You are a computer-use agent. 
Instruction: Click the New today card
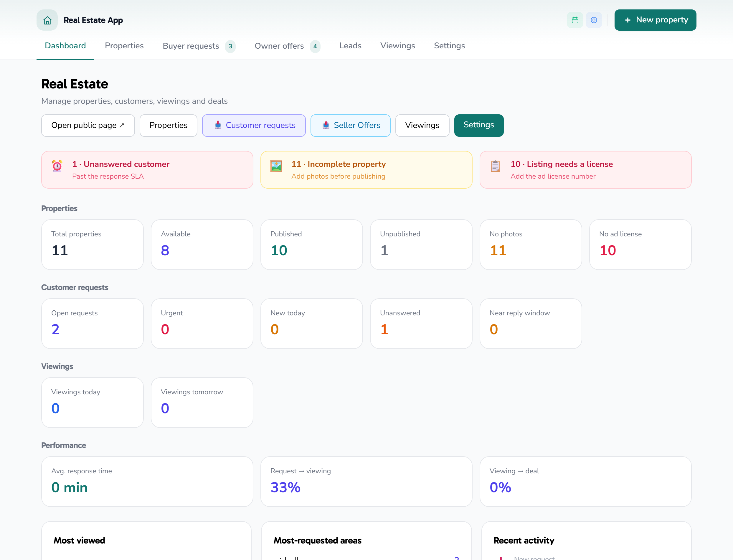click(x=311, y=324)
